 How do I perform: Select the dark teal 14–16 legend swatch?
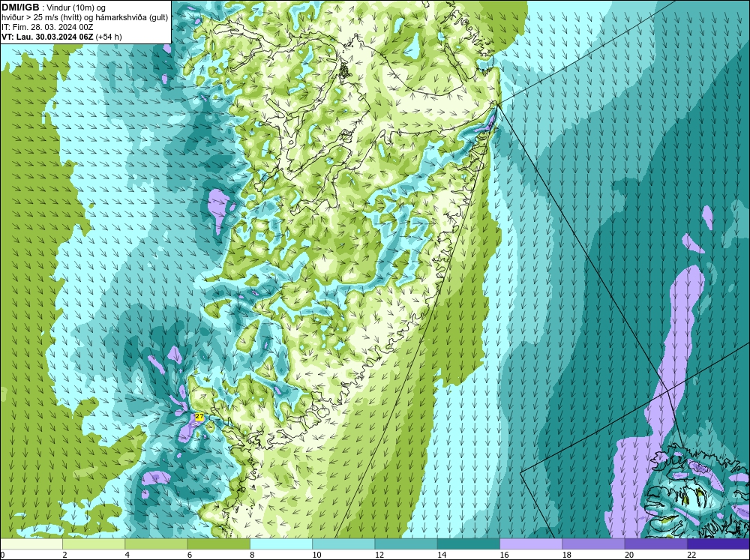[x=468, y=544]
